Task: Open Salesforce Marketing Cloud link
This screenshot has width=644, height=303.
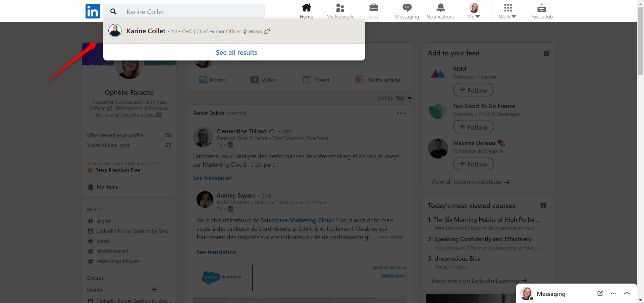Action: [x=297, y=220]
